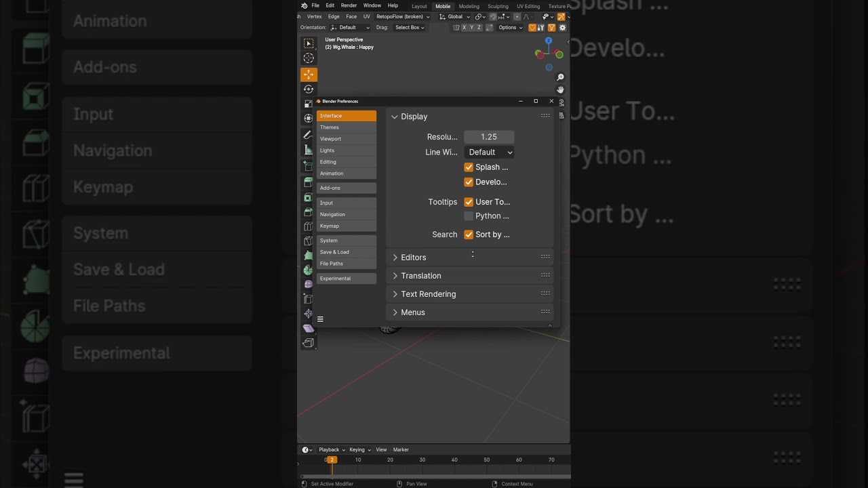Expand the Menus panel

(469, 312)
